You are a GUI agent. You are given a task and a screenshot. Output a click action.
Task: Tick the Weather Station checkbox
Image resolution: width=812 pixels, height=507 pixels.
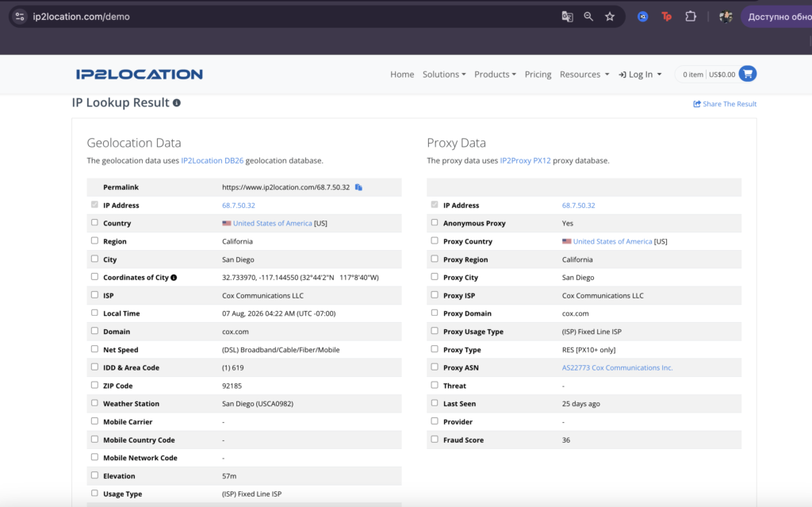coord(94,403)
